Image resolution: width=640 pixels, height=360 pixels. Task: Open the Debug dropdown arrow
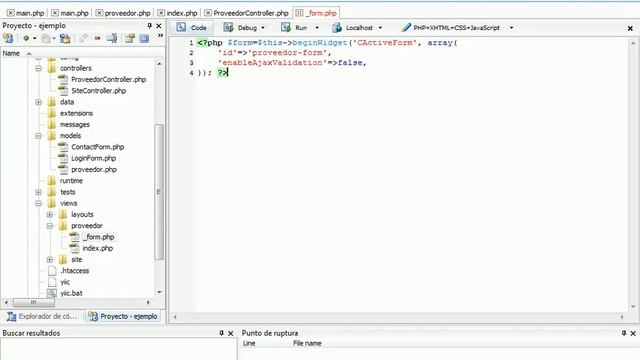click(x=263, y=28)
